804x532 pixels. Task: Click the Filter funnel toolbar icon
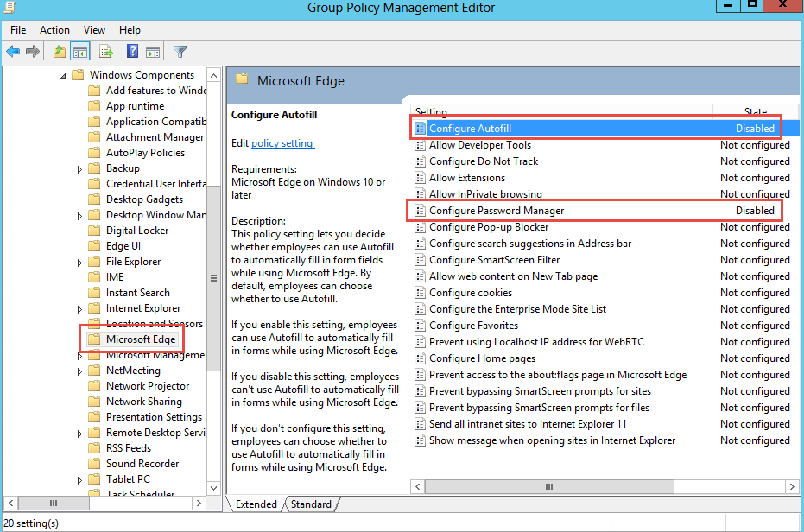click(180, 51)
